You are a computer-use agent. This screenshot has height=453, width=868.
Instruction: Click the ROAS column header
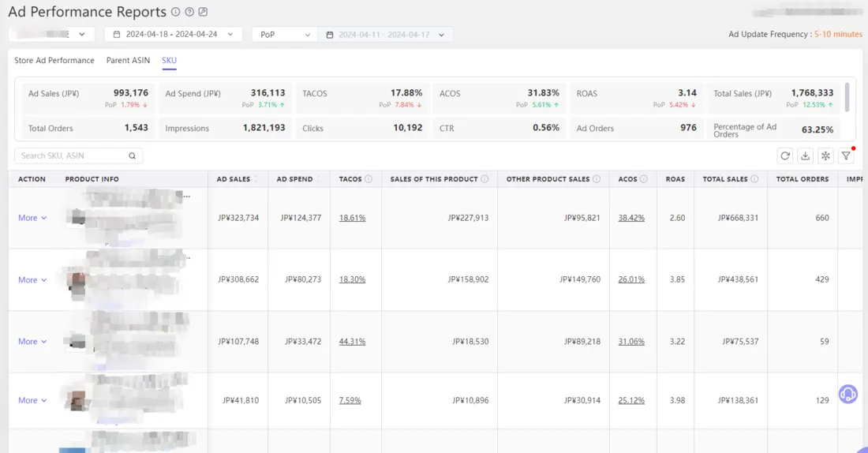675,179
